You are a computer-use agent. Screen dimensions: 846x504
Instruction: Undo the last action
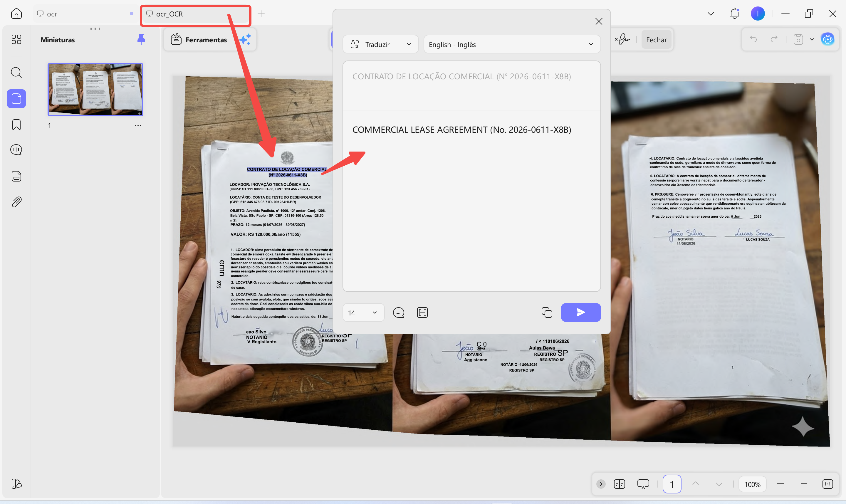pyautogui.click(x=753, y=39)
